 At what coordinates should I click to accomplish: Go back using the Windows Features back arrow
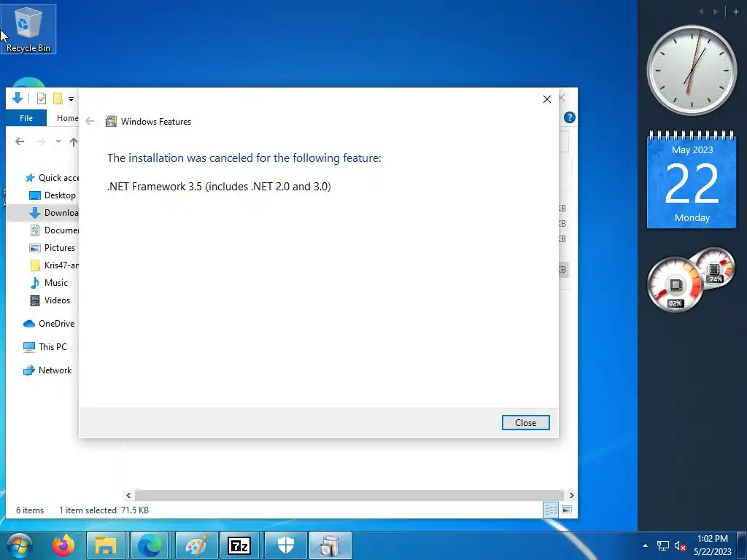(90, 122)
